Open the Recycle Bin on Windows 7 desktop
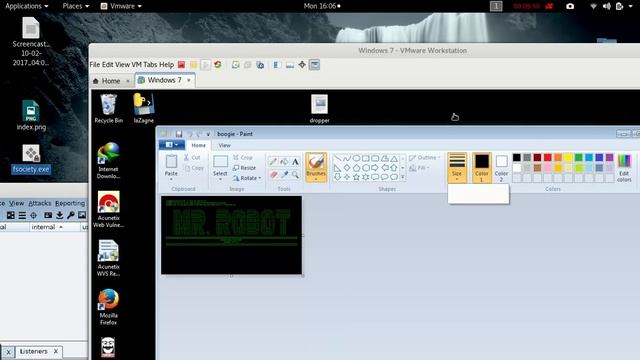 coord(108,109)
